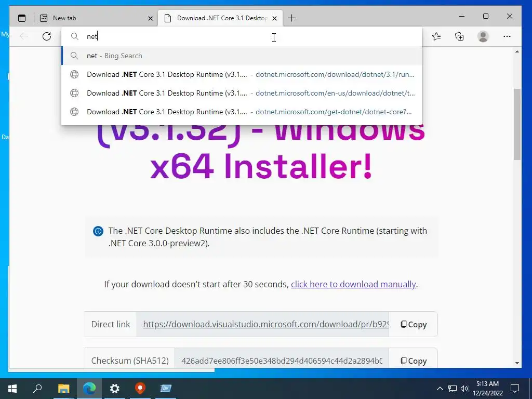Click Microsoft Edge taskbar icon
Screen dimensions: 532x399
tap(89, 389)
